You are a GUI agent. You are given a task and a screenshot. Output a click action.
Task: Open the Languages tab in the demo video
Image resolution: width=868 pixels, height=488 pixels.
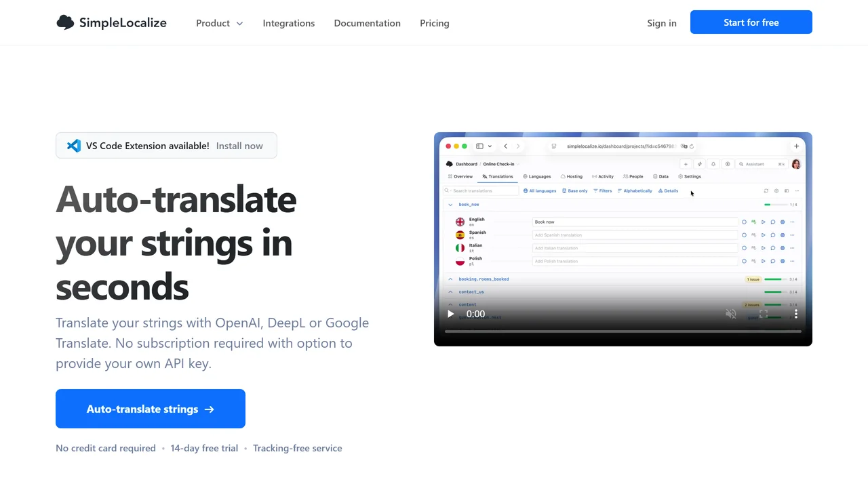pos(537,176)
